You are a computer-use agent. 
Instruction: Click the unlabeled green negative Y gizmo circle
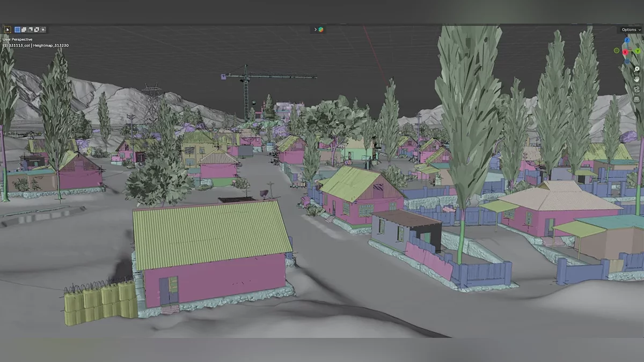(x=617, y=51)
